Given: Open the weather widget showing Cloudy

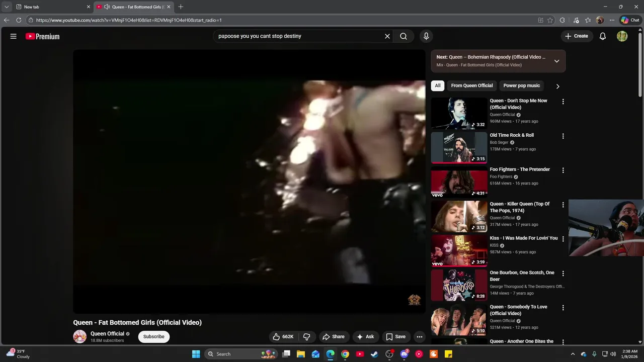Looking at the screenshot, I should coord(18,354).
